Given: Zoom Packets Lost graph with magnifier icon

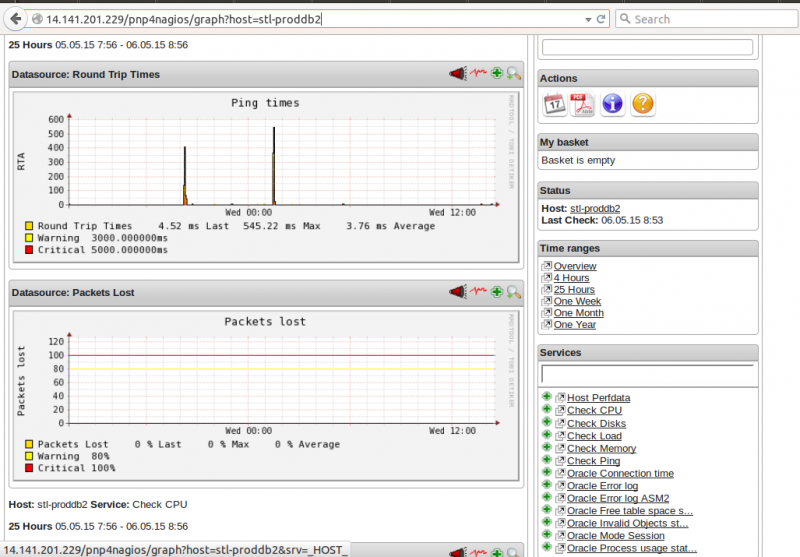Looking at the screenshot, I should 513,292.
